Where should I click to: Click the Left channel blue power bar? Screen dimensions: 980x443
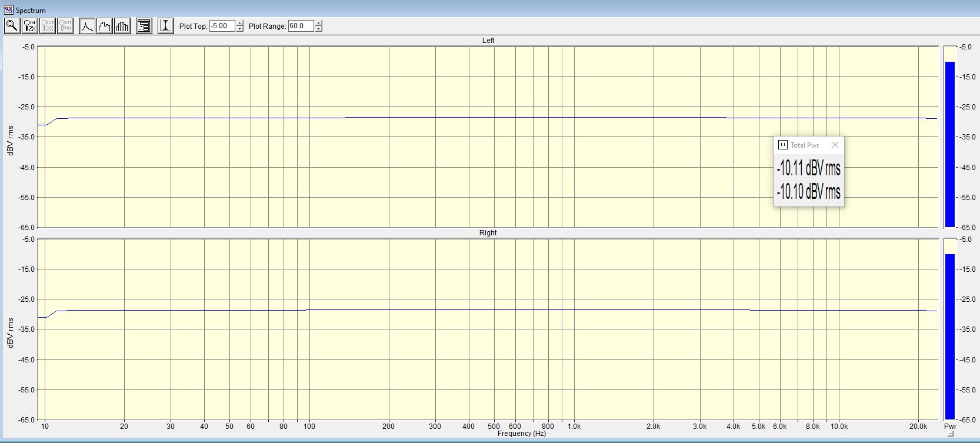coord(950,144)
